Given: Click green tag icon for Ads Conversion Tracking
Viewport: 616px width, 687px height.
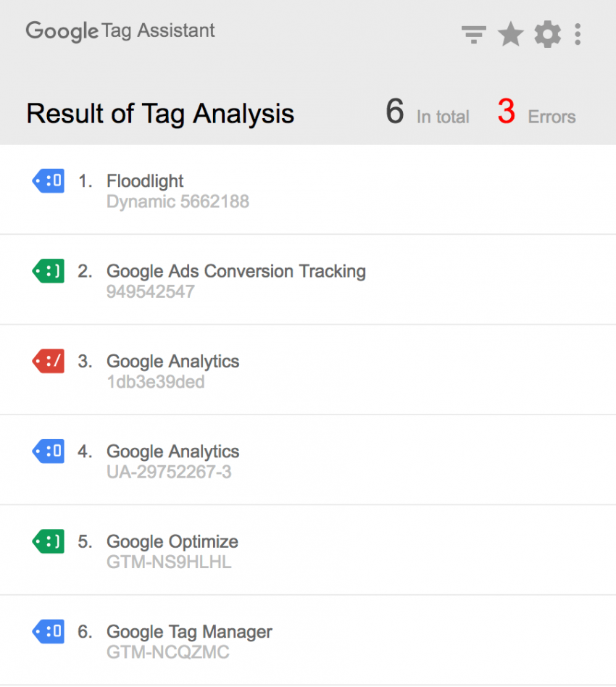Looking at the screenshot, I should coord(49,271).
